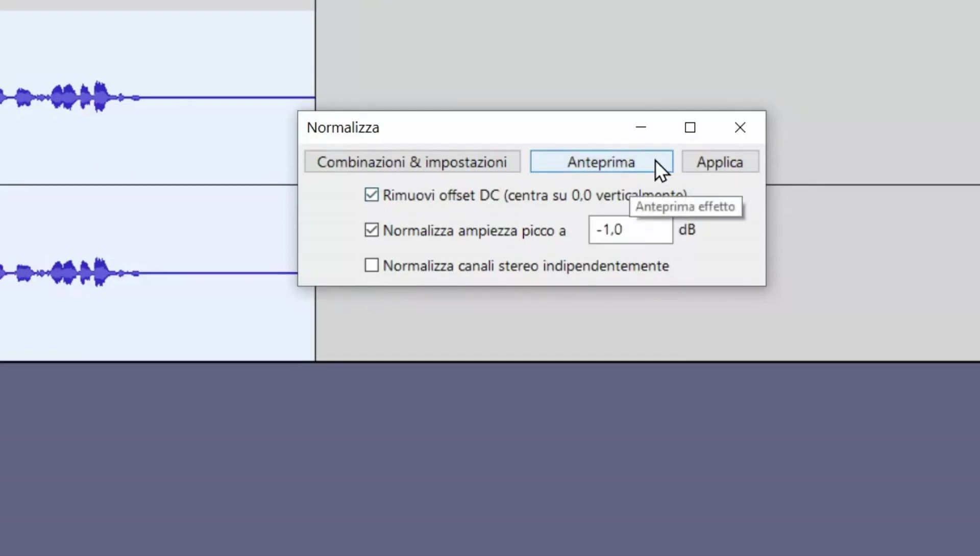Click the Anteprima preview button
980x556 pixels.
(601, 162)
